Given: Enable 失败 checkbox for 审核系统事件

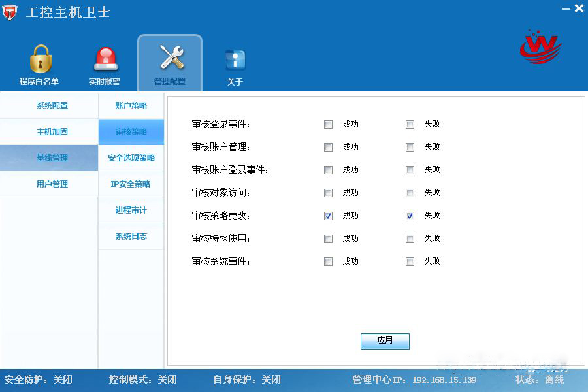Looking at the screenshot, I should (410, 262).
